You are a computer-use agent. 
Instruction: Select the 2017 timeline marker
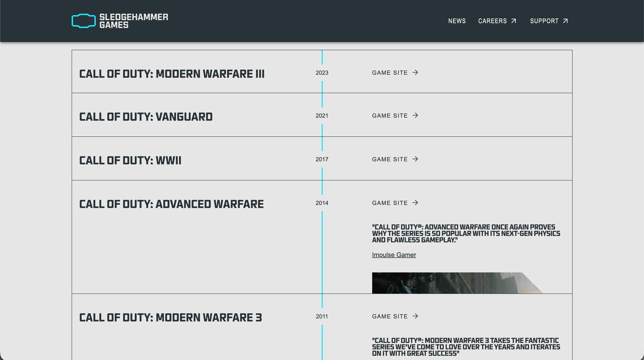322,159
